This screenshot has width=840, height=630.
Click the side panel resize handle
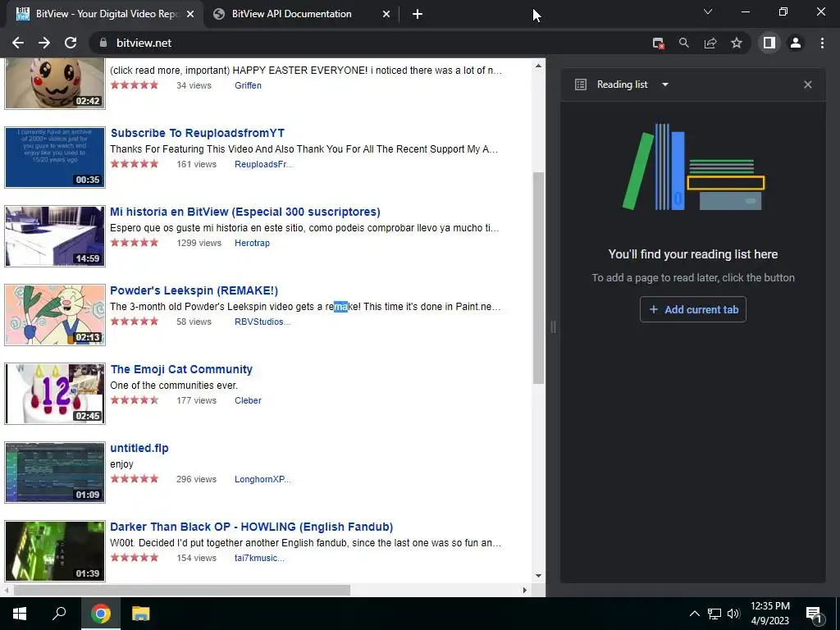pos(553,326)
